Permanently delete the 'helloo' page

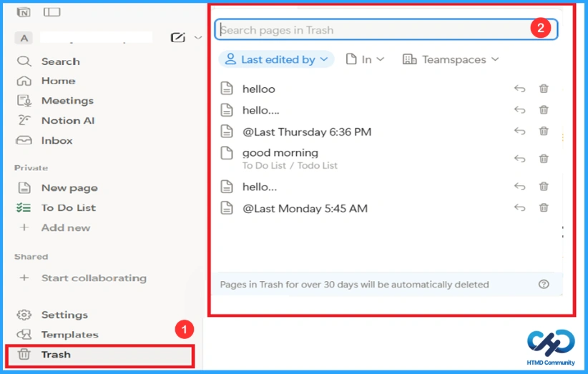coord(544,89)
